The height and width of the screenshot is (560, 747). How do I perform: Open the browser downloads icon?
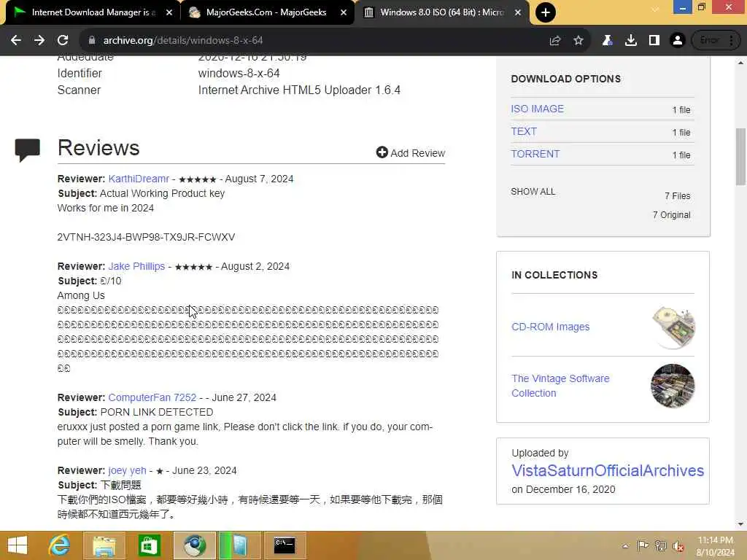point(631,41)
